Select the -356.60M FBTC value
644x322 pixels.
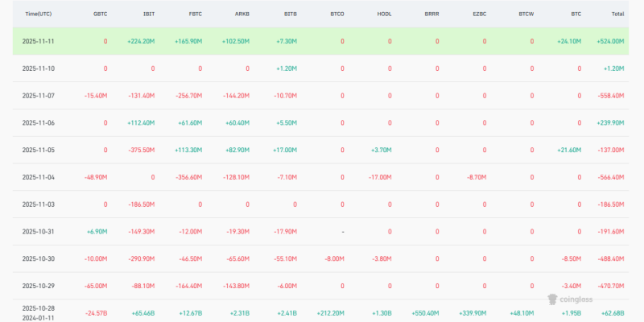tap(188, 177)
